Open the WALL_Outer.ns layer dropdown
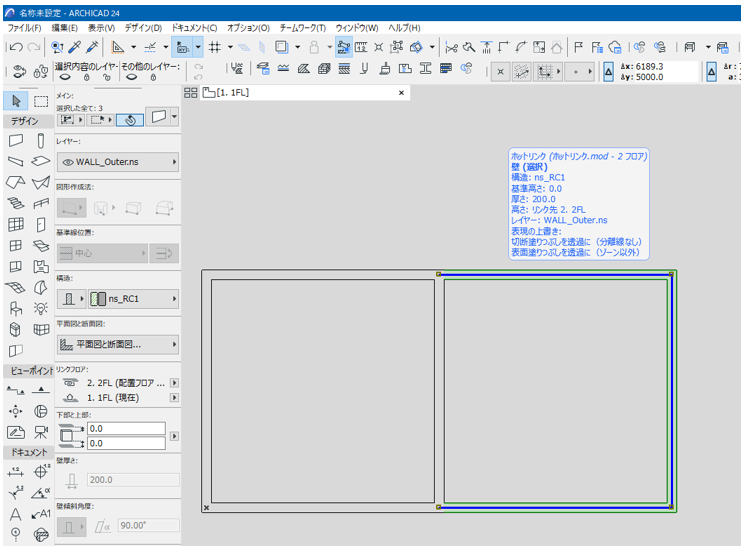The width and height of the screenshot is (743, 554). (118, 162)
